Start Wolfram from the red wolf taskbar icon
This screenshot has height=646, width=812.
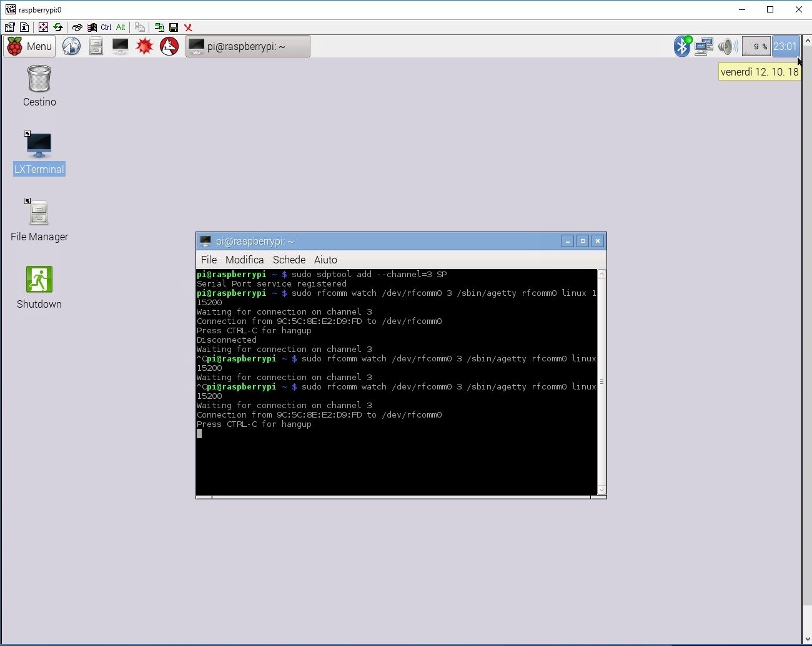pyautogui.click(x=169, y=46)
